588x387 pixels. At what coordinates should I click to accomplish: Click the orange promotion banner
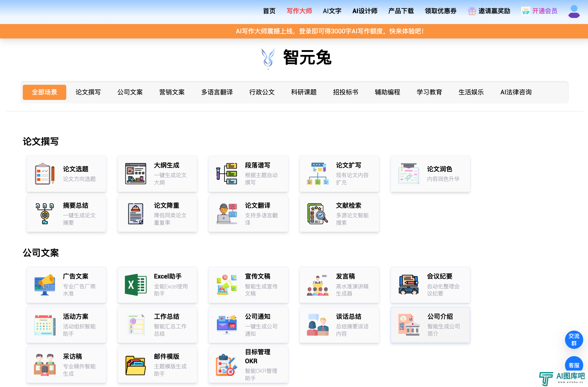click(294, 31)
